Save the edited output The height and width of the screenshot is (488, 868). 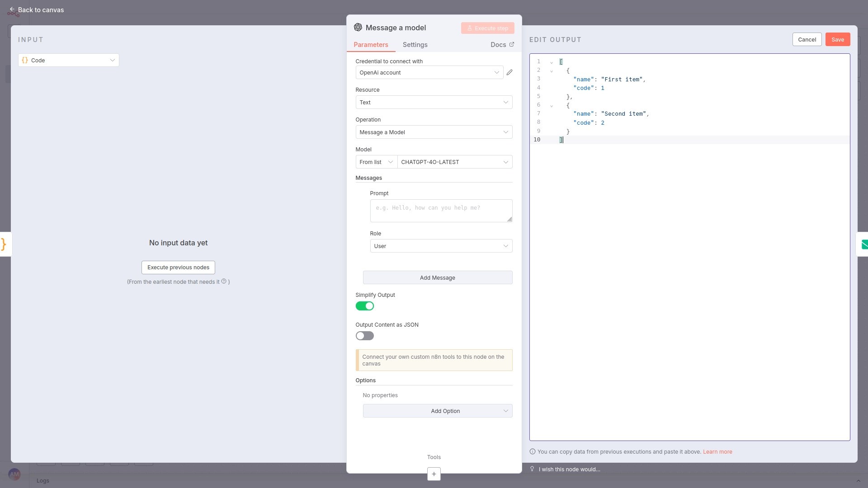pos(837,39)
